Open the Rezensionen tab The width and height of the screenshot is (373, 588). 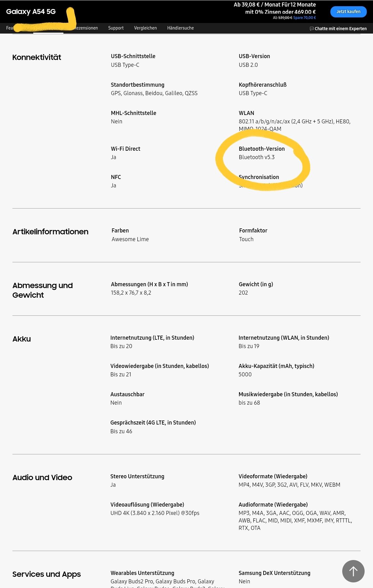click(x=86, y=28)
